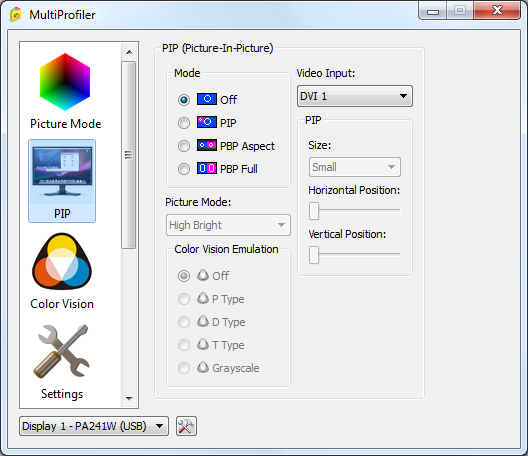The height and width of the screenshot is (456, 528).
Task: Open the Picture Mode color cube section
Action: (x=65, y=82)
